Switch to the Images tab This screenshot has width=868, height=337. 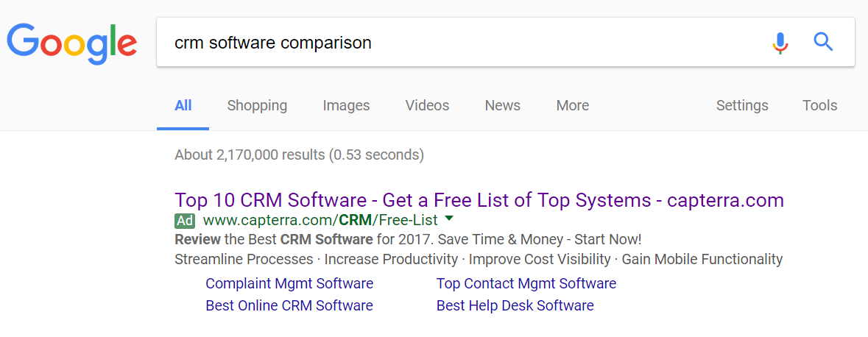(346, 105)
